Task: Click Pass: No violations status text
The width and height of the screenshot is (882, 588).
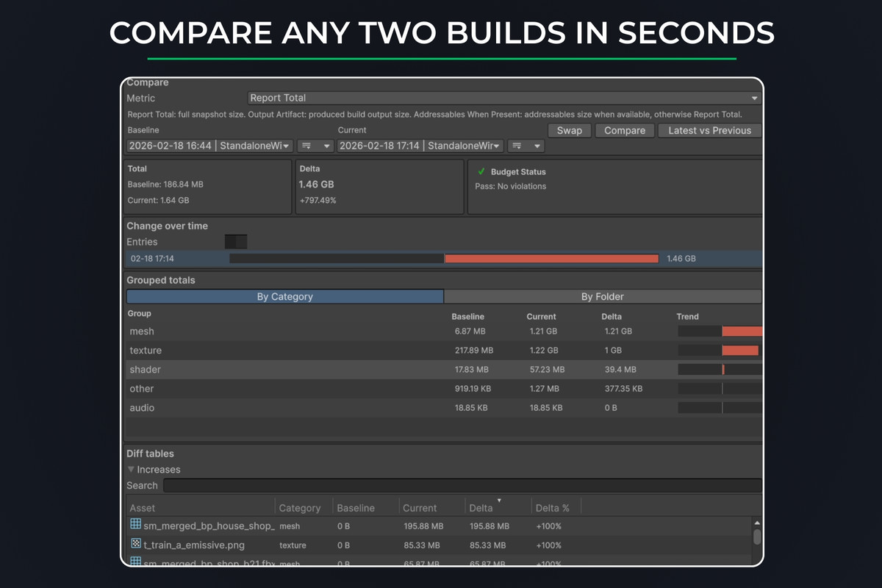Action: 511,186
